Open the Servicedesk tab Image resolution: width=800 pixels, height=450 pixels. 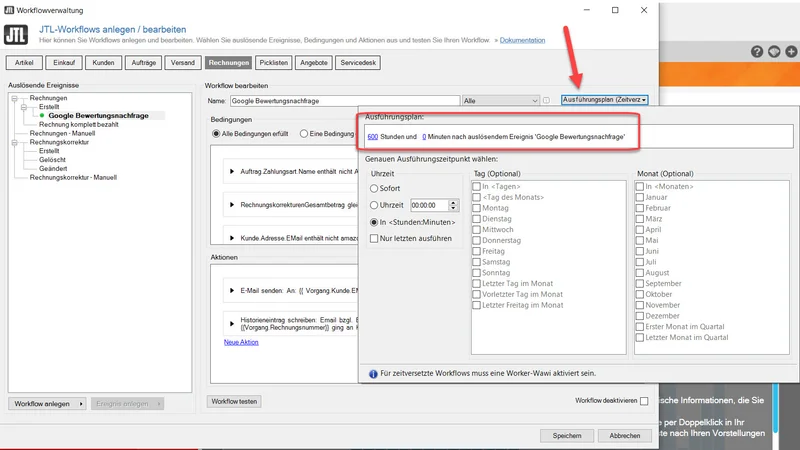click(x=358, y=63)
